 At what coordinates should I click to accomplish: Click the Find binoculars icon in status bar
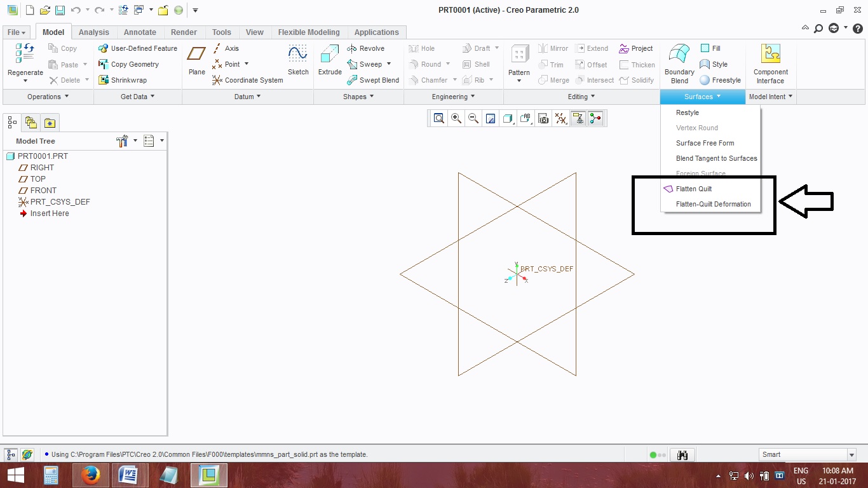pos(683,455)
